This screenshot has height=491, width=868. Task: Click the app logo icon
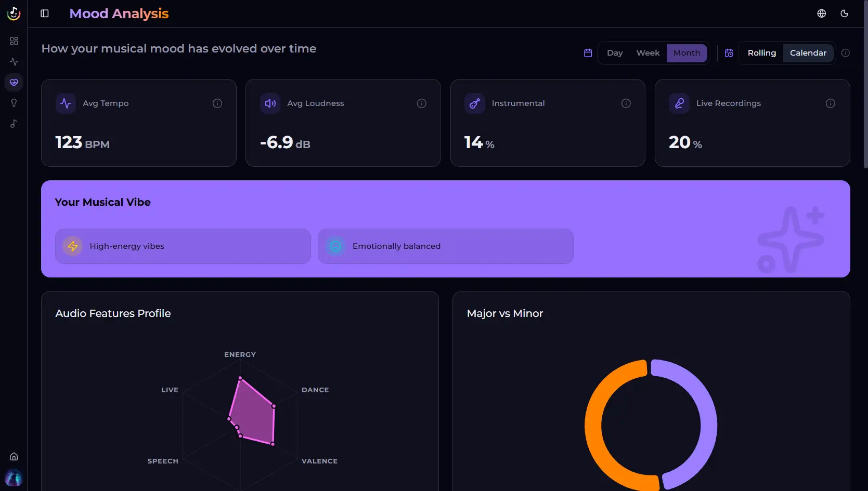14,14
